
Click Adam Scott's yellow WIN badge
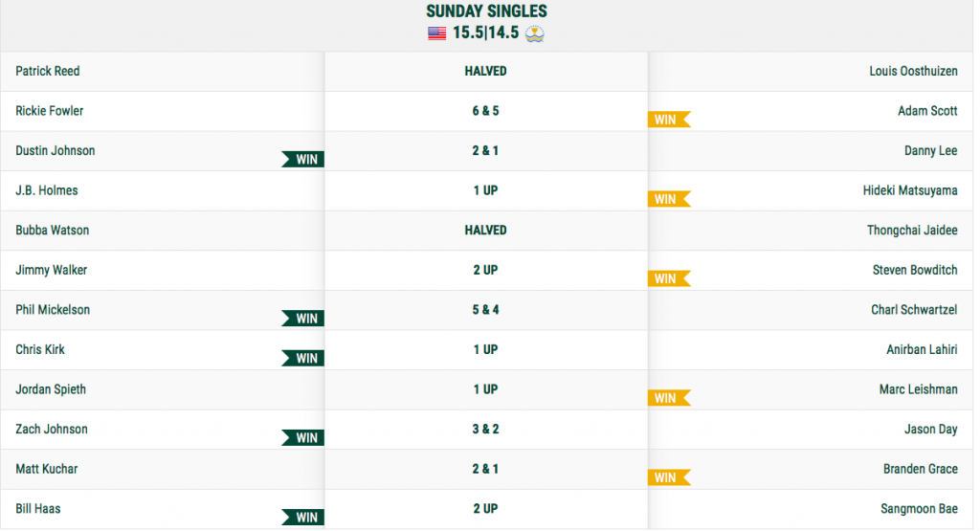pyautogui.click(x=669, y=120)
